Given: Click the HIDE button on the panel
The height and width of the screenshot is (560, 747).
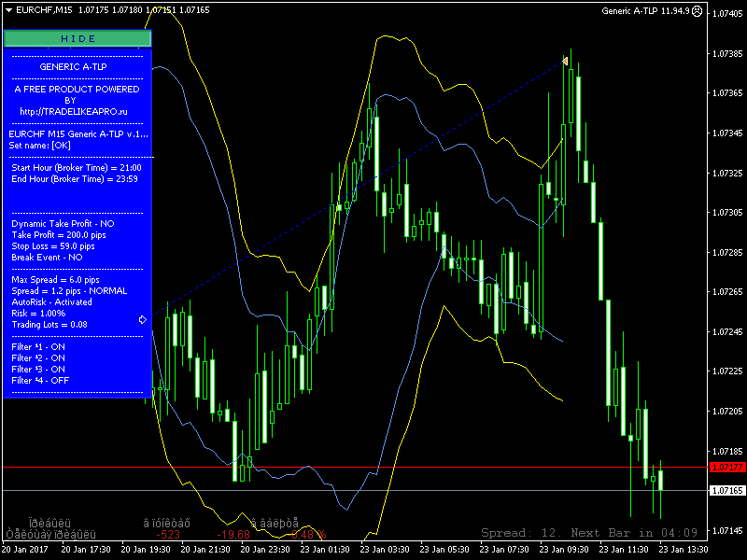Looking at the screenshot, I should click(78, 38).
